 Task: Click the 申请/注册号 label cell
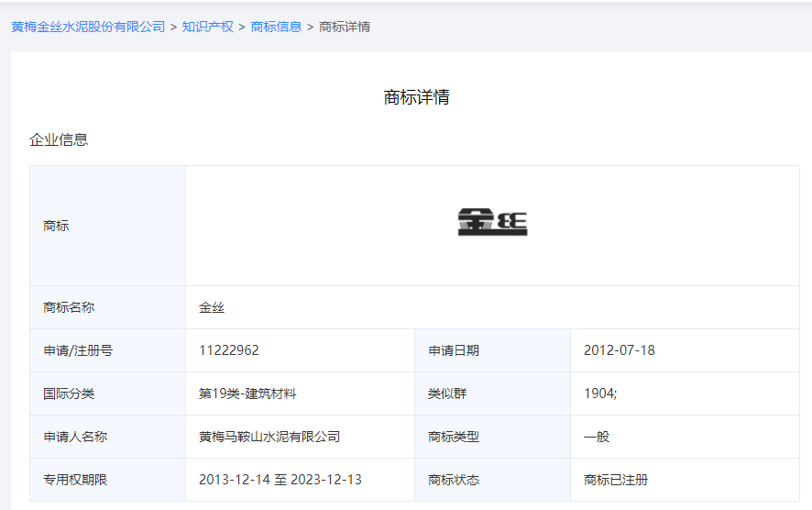point(78,350)
